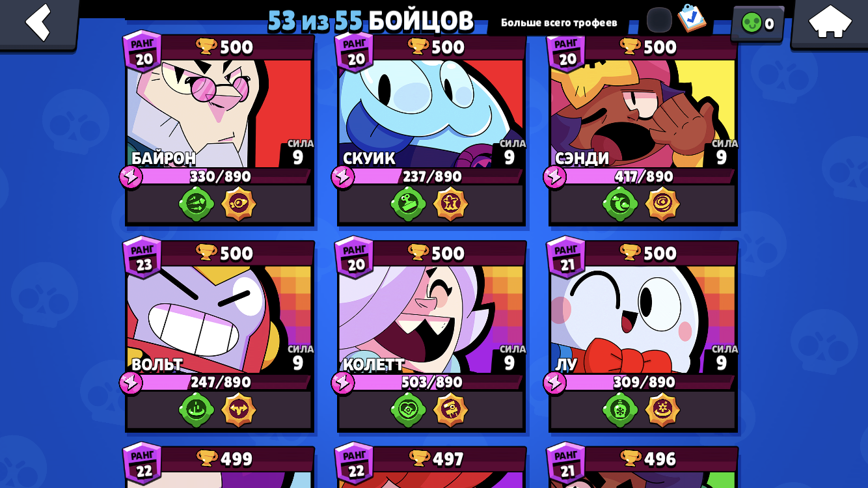Tap Байрон's green gadget icon

(197, 204)
